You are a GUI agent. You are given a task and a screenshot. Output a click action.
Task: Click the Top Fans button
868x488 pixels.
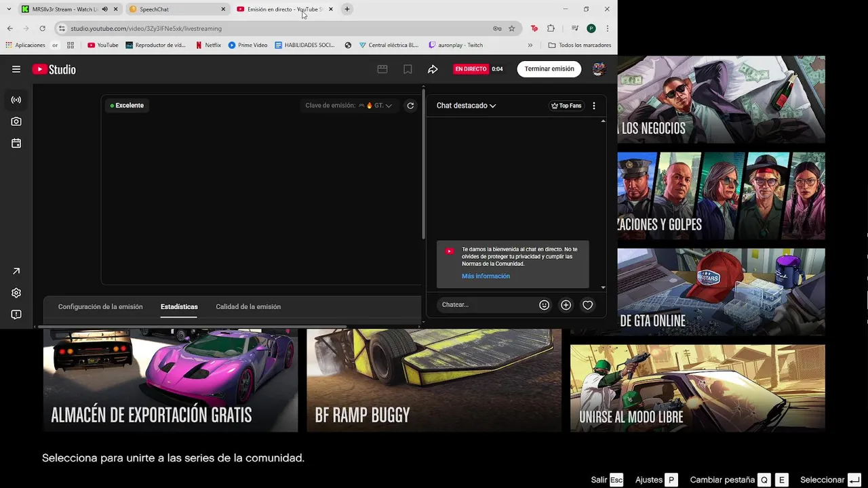coord(566,106)
